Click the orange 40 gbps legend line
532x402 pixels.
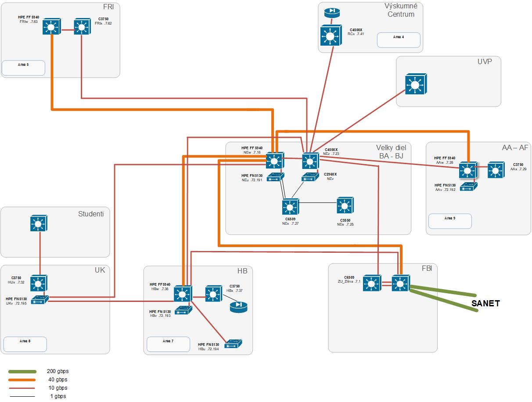(22, 380)
